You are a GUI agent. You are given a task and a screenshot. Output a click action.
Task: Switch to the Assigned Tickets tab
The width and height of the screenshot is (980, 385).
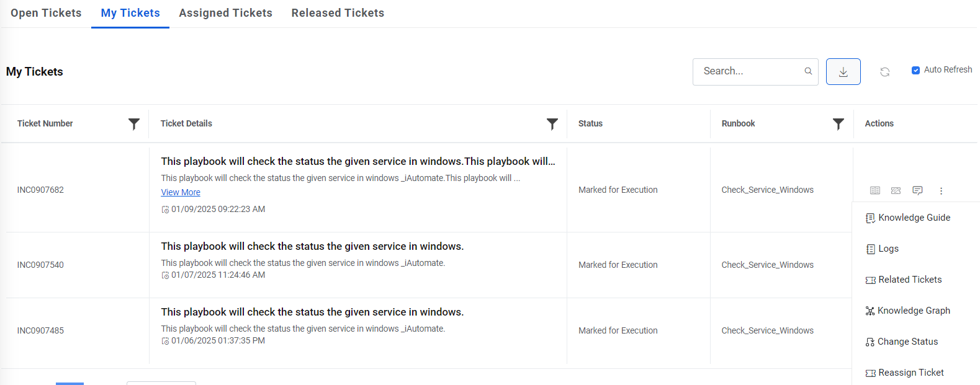(x=225, y=13)
